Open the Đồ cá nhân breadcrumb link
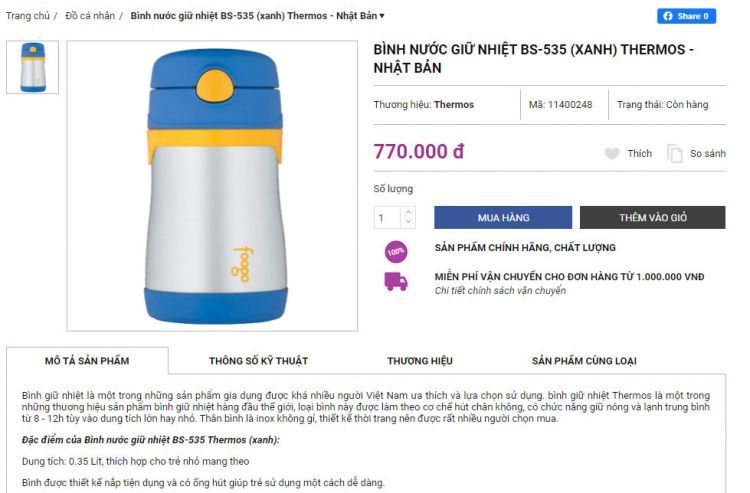Viewport: 750px width, 493px height. point(90,16)
